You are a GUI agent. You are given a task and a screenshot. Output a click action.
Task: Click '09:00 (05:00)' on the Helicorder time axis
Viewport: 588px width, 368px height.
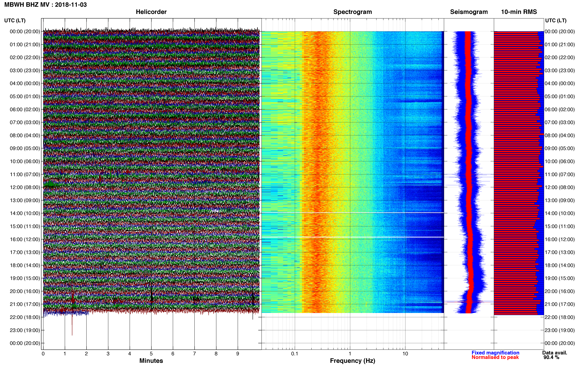pyautogui.click(x=25, y=148)
